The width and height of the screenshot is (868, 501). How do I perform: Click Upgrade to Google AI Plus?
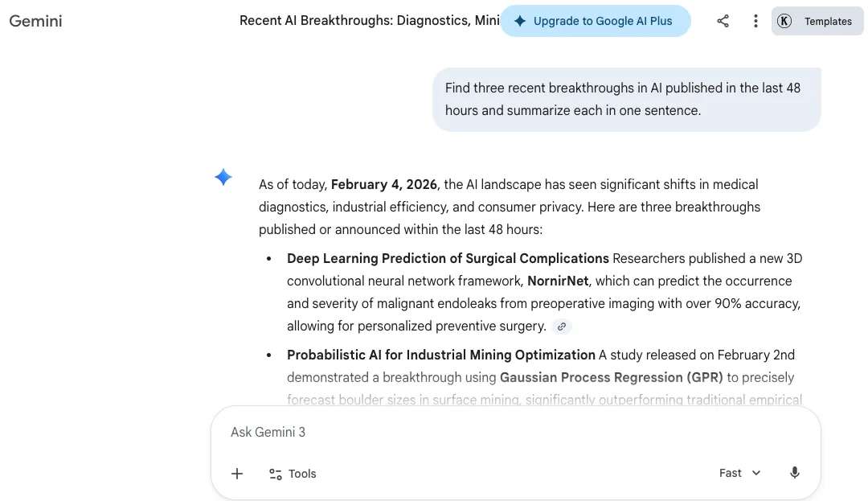point(595,21)
